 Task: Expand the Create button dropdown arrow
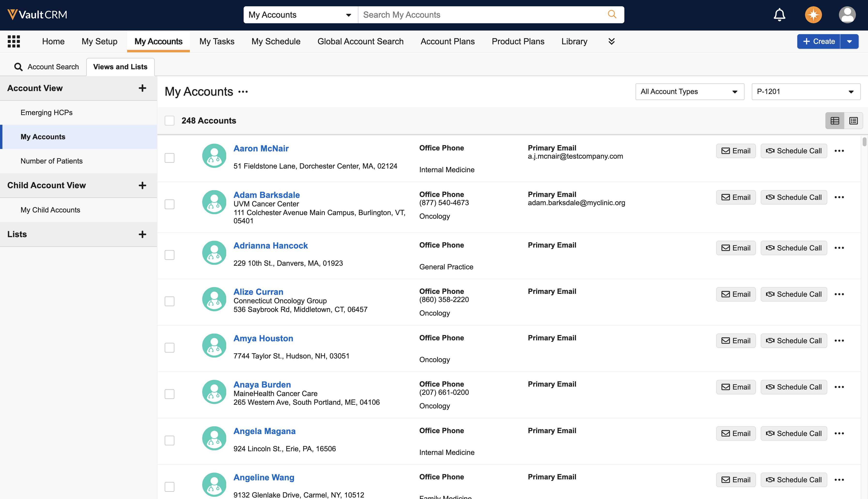[849, 41]
